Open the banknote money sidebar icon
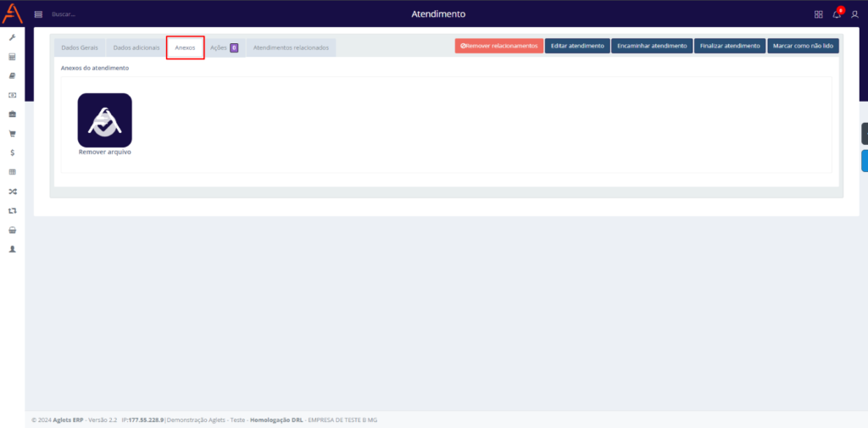 click(x=12, y=95)
